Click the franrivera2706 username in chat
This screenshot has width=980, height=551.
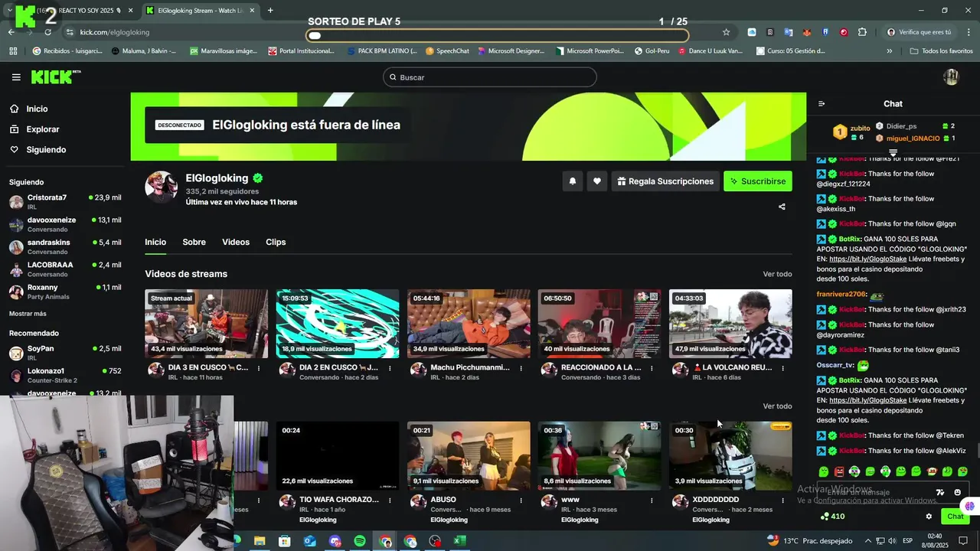(x=841, y=294)
